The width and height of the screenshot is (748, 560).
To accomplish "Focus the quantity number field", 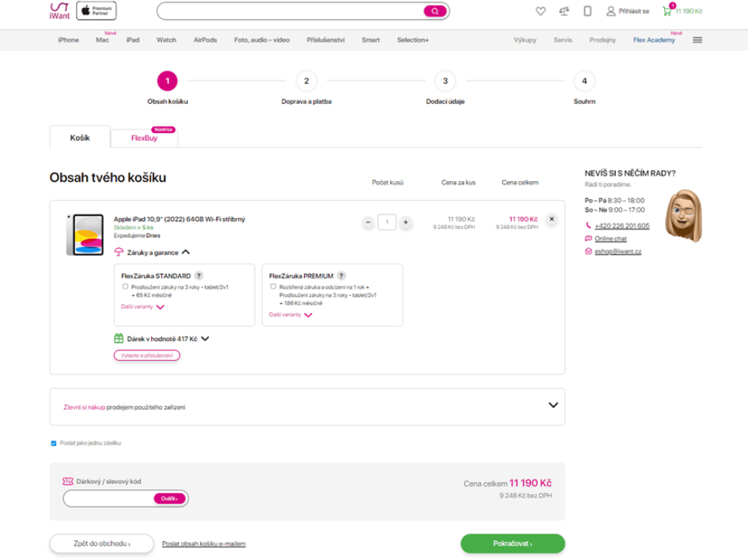I will [387, 222].
